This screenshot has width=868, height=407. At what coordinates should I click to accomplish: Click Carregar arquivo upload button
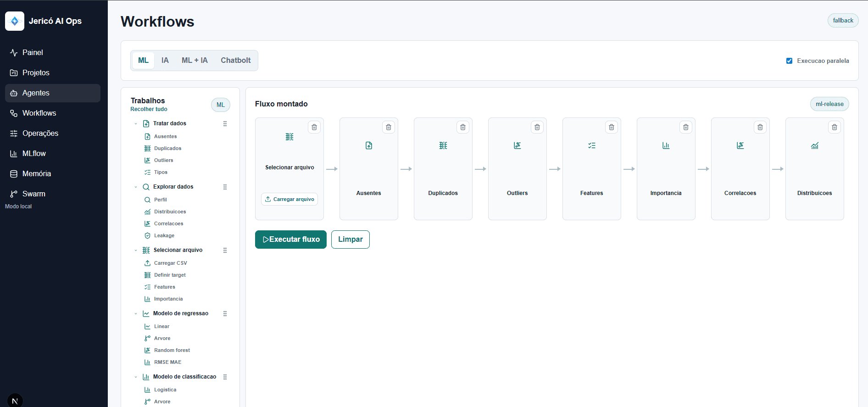click(x=289, y=199)
